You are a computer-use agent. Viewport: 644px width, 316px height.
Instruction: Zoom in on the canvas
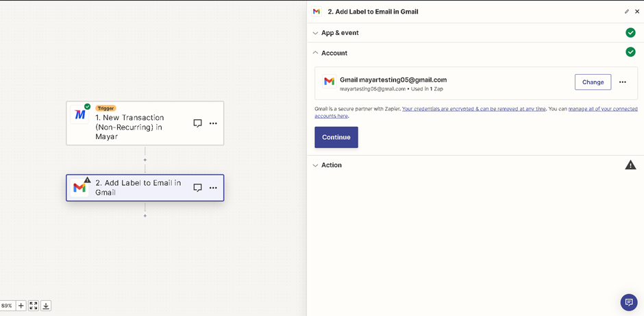tap(21, 306)
